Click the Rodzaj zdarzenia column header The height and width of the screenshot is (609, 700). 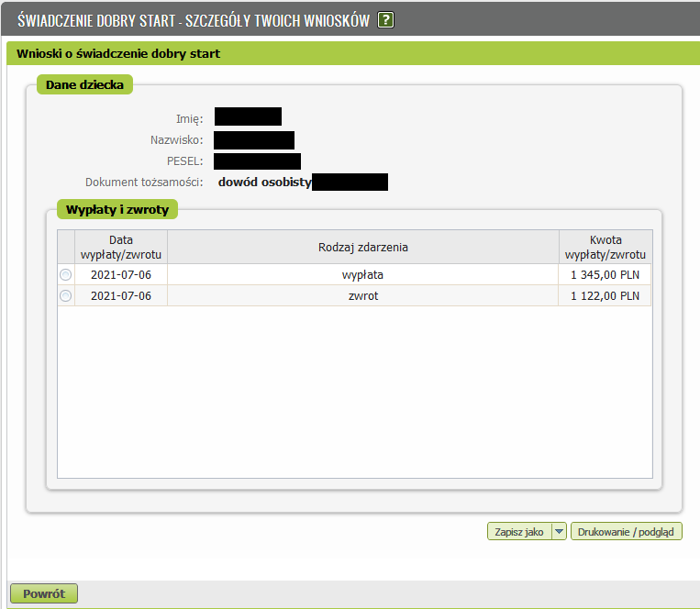(363, 247)
